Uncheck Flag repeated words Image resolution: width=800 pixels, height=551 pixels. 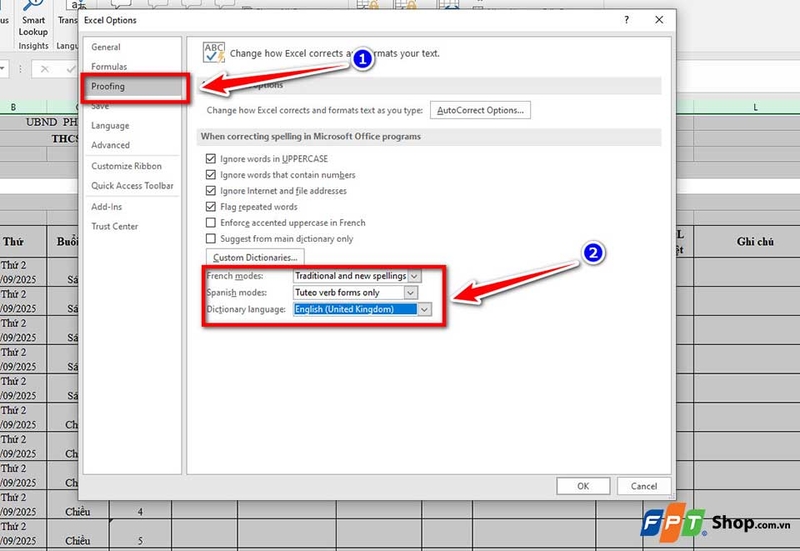click(x=210, y=207)
